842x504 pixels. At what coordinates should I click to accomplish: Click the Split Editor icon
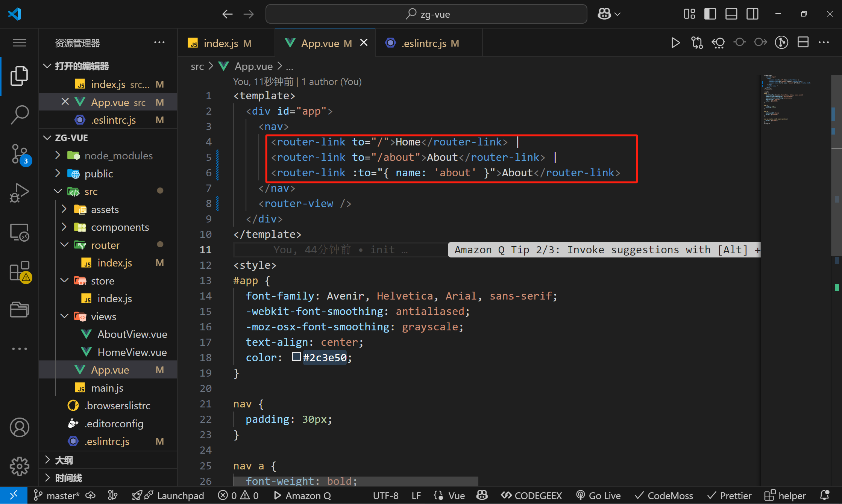coord(803,43)
